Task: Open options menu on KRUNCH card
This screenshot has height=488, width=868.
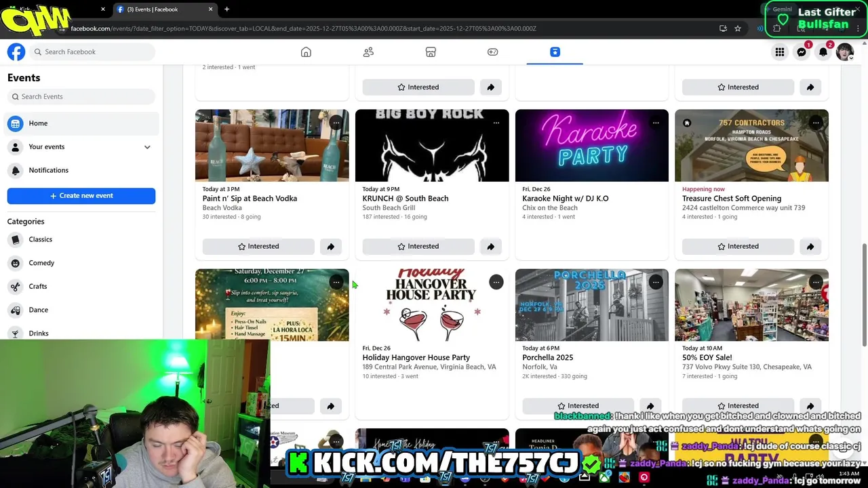Action: pos(496,123)
